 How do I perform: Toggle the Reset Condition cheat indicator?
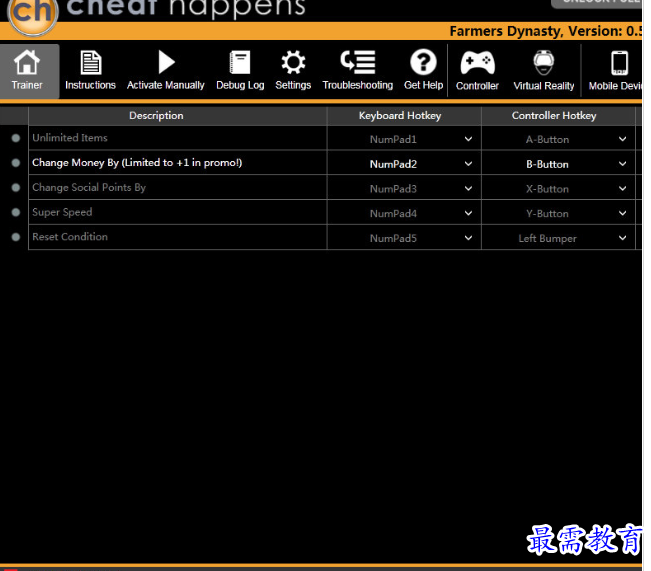[16, 237]
